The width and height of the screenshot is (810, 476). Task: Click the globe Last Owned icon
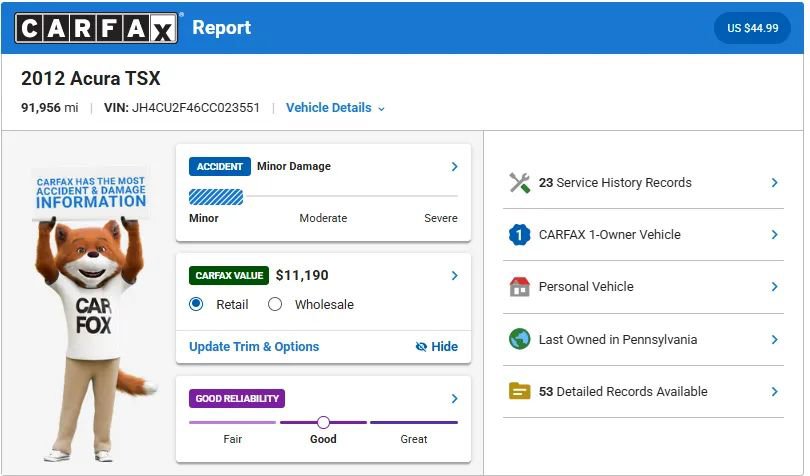point(519,340)
